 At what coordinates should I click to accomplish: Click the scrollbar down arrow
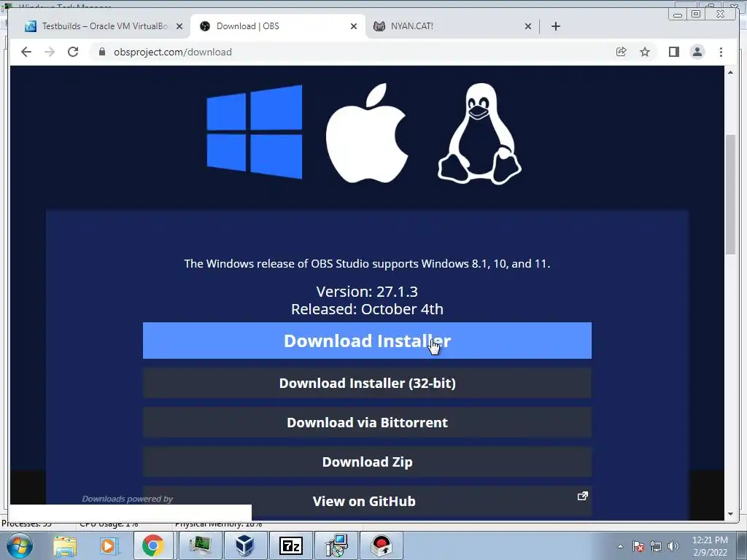[730, 514]
